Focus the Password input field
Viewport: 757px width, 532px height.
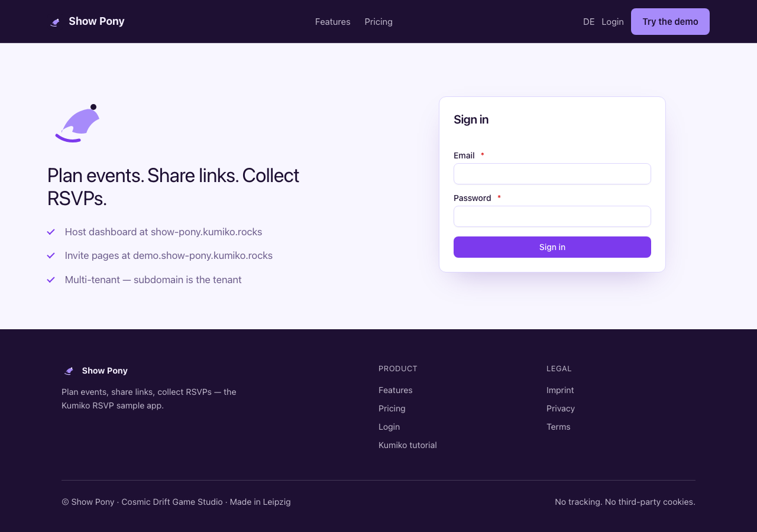pos(552,216)
